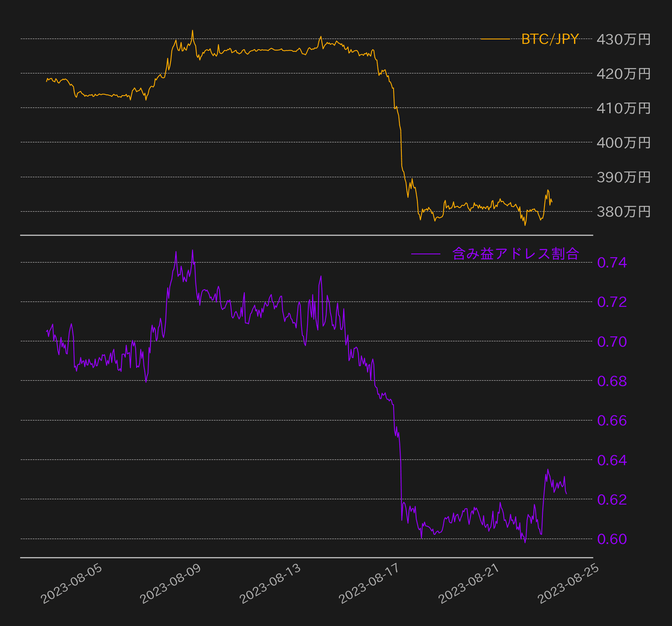Click the 0.66 purple axis label
This screenshot has width=672, height=626.
(612, 420)
